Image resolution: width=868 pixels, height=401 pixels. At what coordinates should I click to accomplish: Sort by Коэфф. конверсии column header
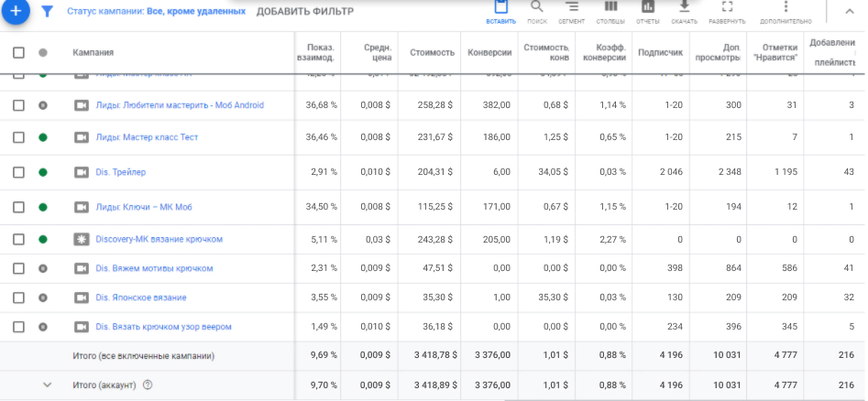point(605,52)
